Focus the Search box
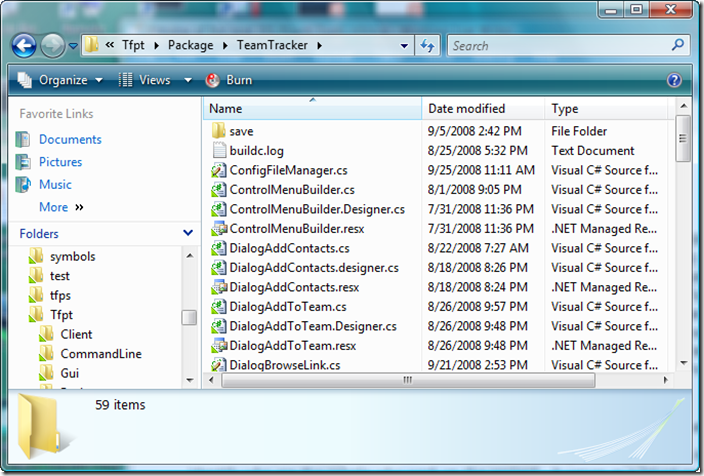704x476 pixels. [559, 45]
